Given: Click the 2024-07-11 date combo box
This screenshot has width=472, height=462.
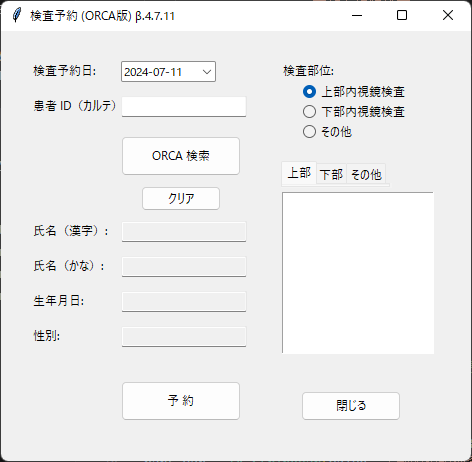Looking at the screenshot, I should [x=168, y=72].
